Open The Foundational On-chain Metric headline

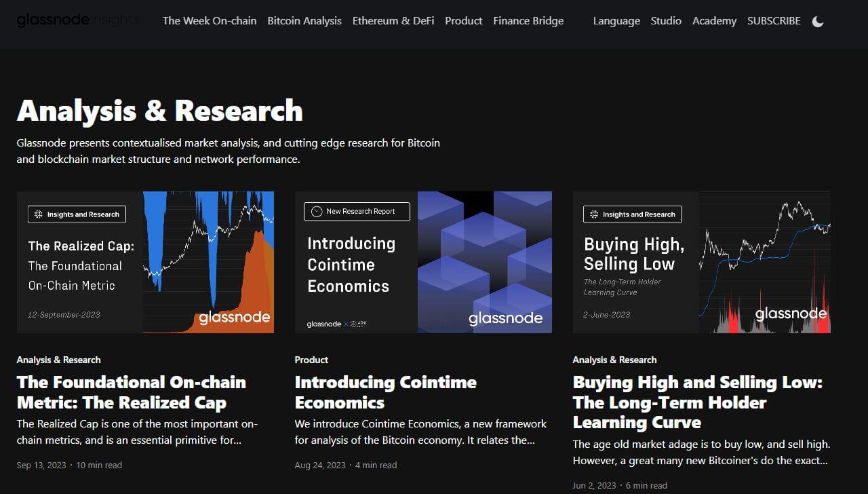coord(132,392)
